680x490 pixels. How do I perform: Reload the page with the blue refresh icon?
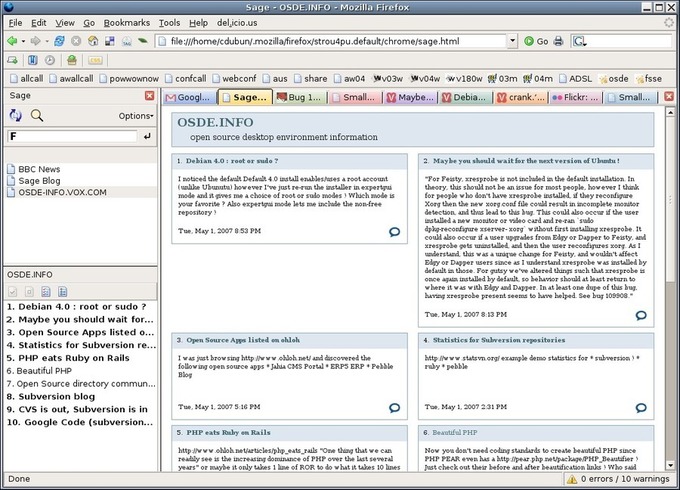tap(59, 41)
